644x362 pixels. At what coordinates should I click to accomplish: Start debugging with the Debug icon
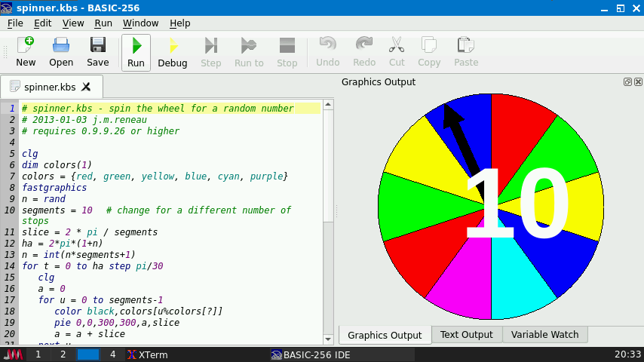point(172,52)
